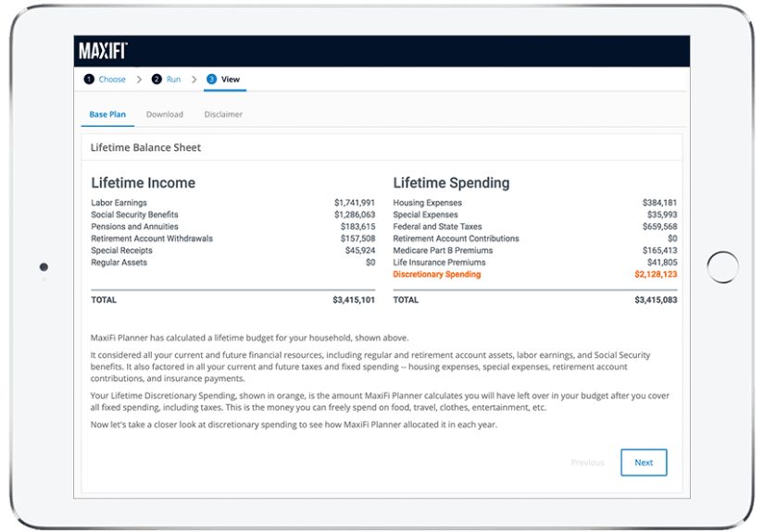This screenshot has width=764, height=532.
Task: Click the Retirement Account Contributions $0 value
Action: tap(672, 239)
